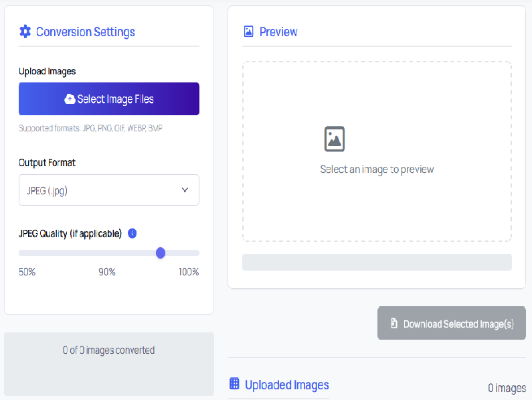This screenshot has height=400, width=532.
Task: Click the 'Conversion Settings' heading
Action: coord(86,31)
